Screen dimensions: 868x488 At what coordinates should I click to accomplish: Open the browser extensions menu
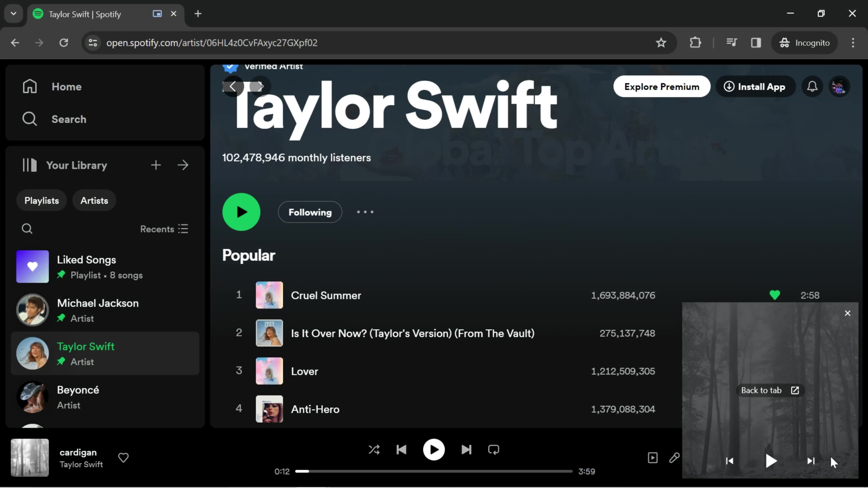[x=695, y=43]
